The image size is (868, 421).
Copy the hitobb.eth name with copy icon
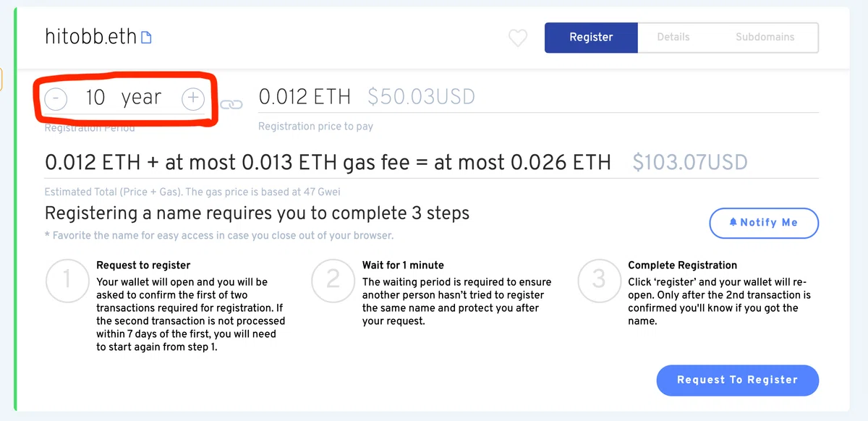pos(147,38)
